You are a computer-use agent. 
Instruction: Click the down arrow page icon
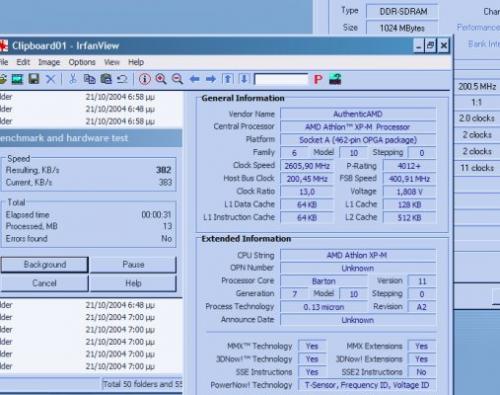[244, 79]
